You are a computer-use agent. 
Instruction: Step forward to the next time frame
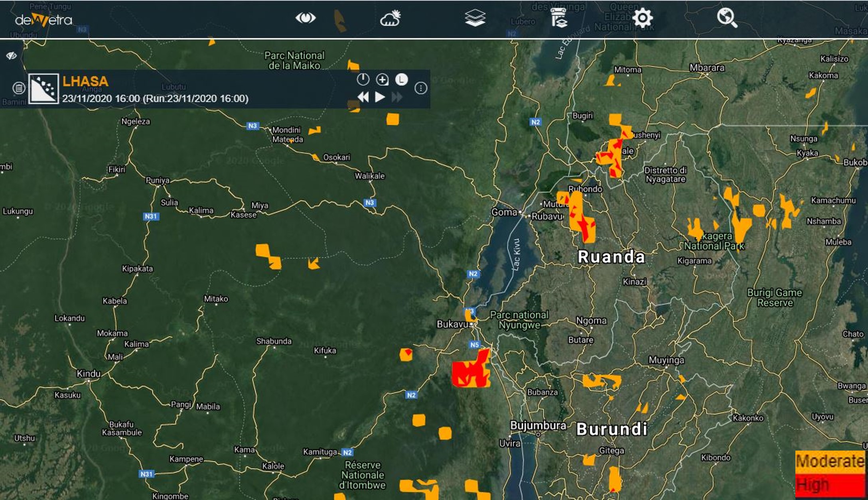[x=397, y=97]
